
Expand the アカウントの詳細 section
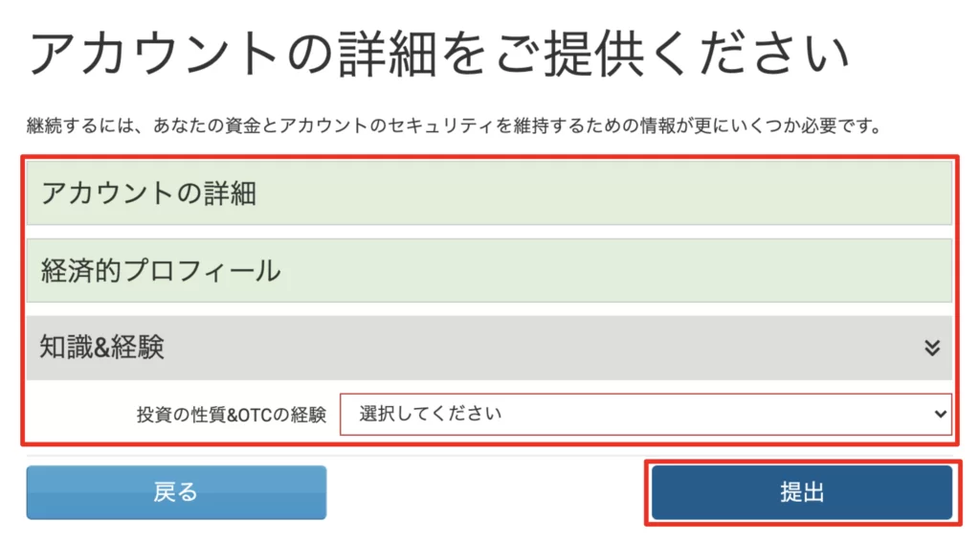click(489, 193)
